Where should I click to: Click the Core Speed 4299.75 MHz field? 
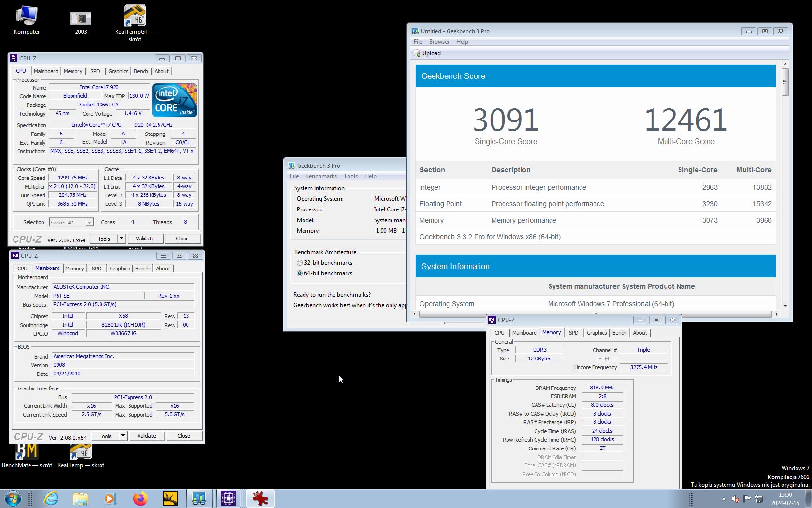72,178
